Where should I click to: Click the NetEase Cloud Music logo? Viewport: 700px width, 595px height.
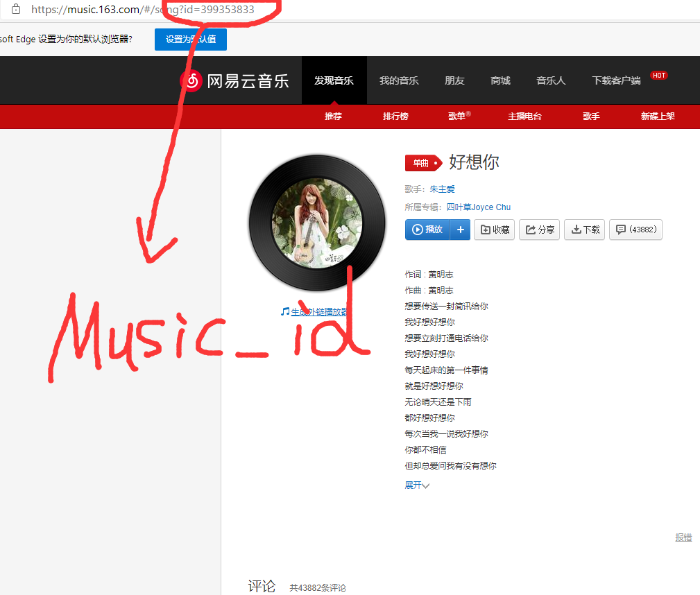click(x=234, y=81)
